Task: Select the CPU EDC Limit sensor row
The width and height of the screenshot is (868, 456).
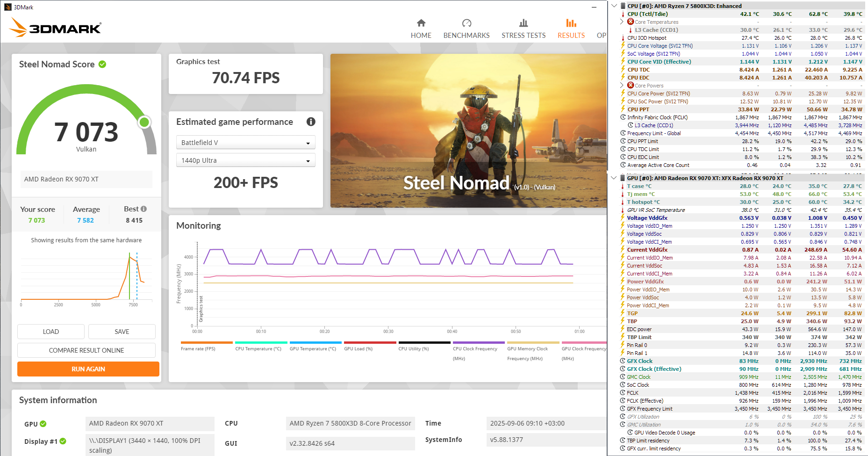Action: click(x=741, y=157)
